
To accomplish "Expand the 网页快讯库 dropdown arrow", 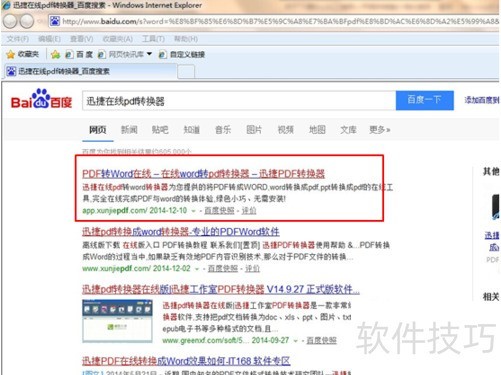I will [149, 54].
